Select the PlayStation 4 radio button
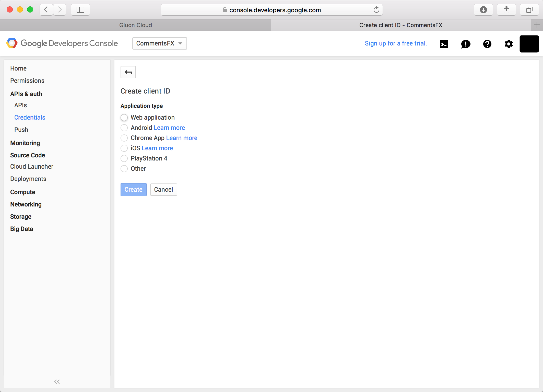Screen dimensions: 543x392 coord(124,158)
